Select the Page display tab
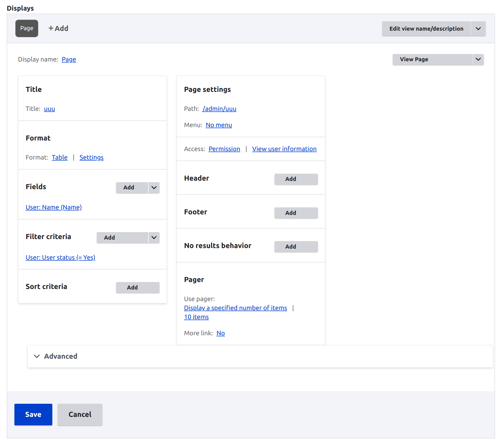 click(x=27, y=28)
